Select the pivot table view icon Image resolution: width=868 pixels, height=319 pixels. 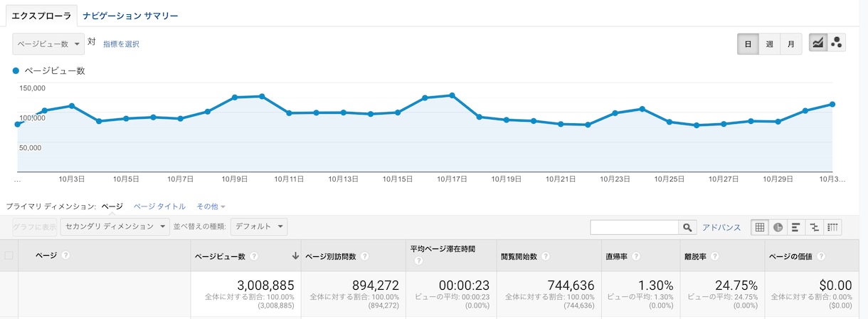pyautogui.click(x=833, y=227)
